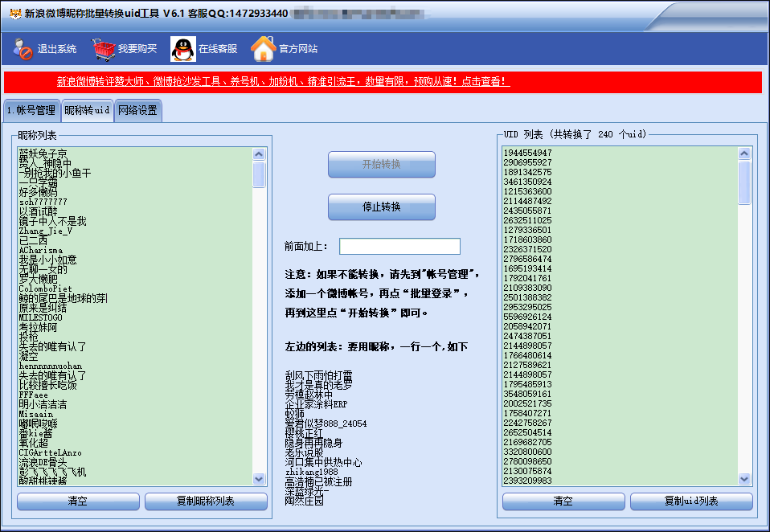
Task: Switch to 1.帐号管理 tab
Action: point(31,110)
